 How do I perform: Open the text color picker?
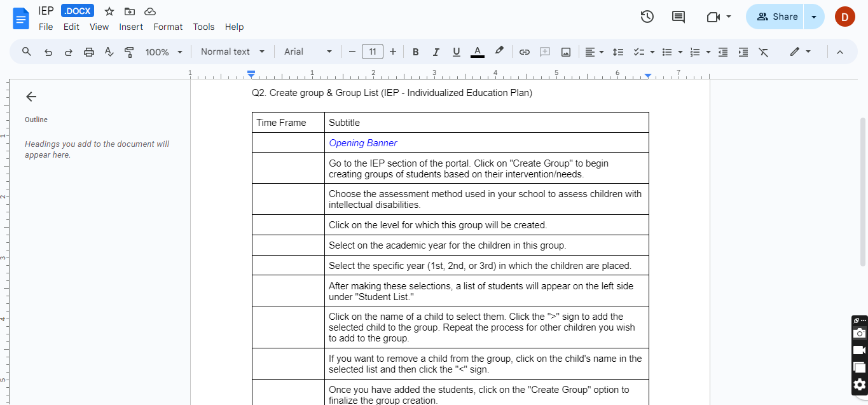coord(478,52)
